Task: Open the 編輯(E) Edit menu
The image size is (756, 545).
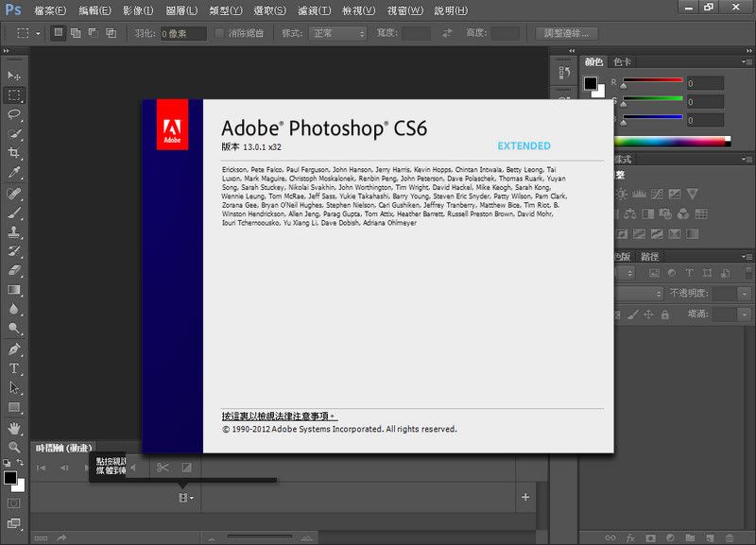Action: tap(94, 10)
